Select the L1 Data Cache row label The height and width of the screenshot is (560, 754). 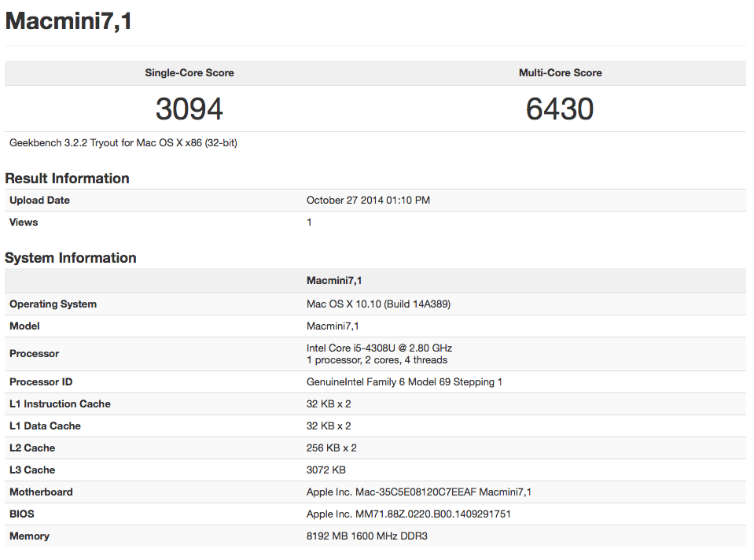click(x=45, y=426)
